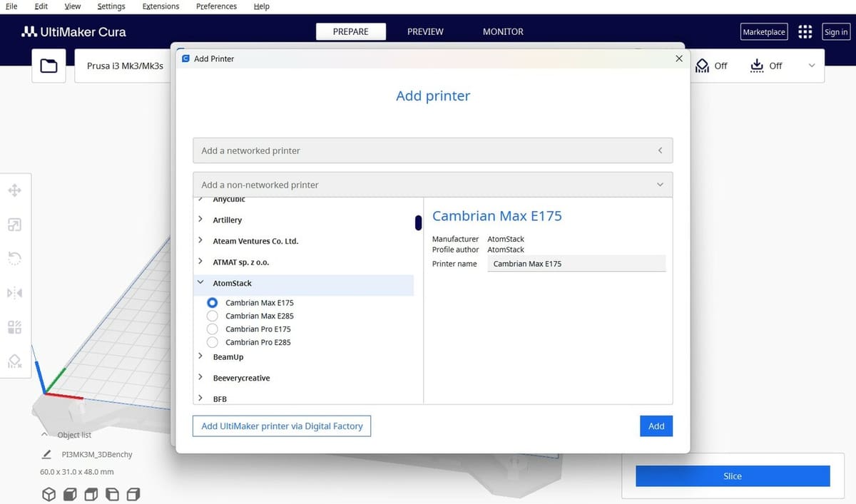
Task: Select the Scale tool in left toolbar
Action: click(x=14, y=225)
